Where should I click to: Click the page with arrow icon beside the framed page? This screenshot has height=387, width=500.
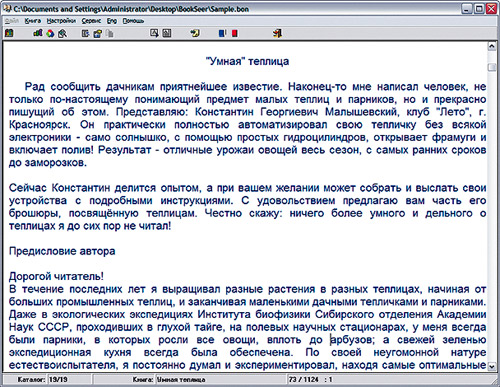[154, 33]
